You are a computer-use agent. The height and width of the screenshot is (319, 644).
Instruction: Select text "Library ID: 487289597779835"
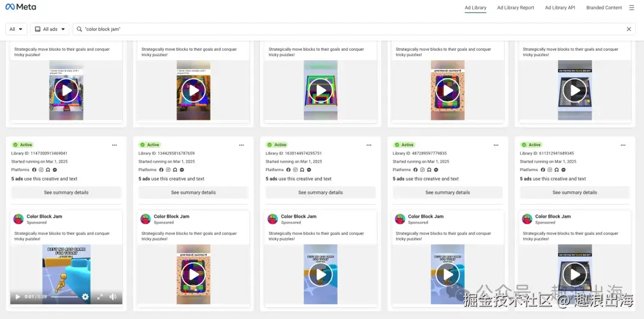(x=419, y=153)
